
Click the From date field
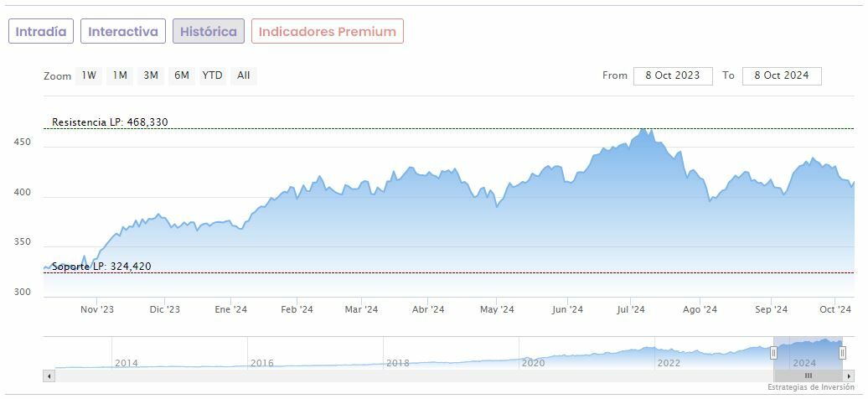tap(673, 75)
